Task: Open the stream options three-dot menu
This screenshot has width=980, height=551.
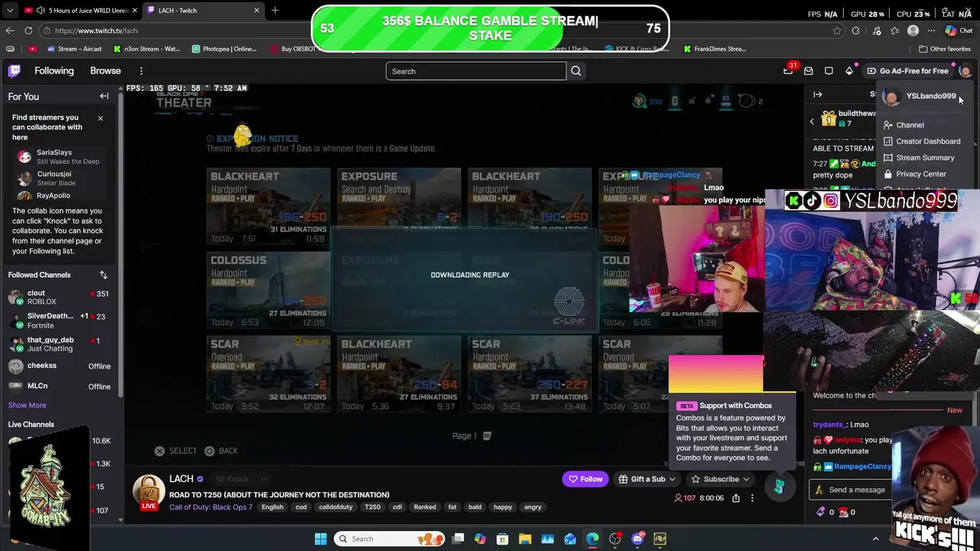Action: pyautogui.click(x=753, y=498)
